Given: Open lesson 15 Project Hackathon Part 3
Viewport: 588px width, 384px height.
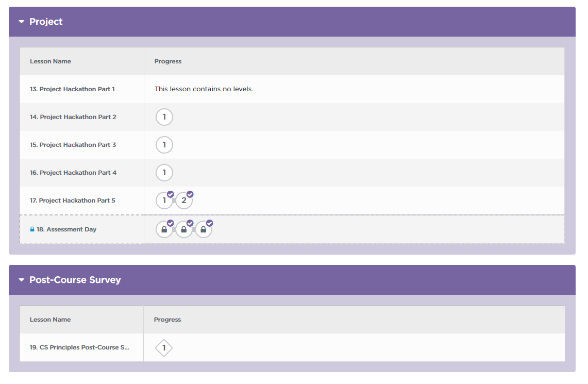Looking at the screenshot, I should 73,145.
